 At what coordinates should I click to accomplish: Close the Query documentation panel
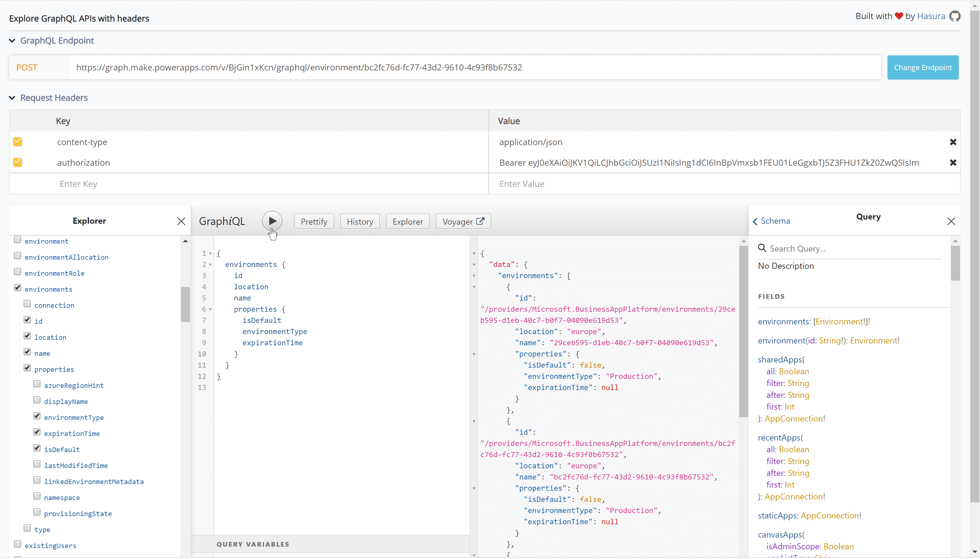pyautogui.click(x=951, y=221)
